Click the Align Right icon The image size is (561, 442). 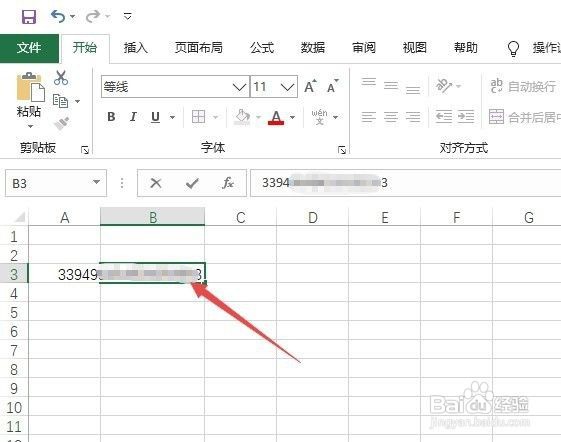[413, 117]
